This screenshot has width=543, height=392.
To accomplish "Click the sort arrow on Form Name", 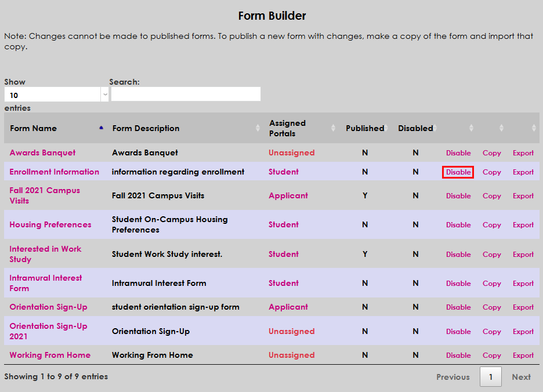I will click(100, 128).
